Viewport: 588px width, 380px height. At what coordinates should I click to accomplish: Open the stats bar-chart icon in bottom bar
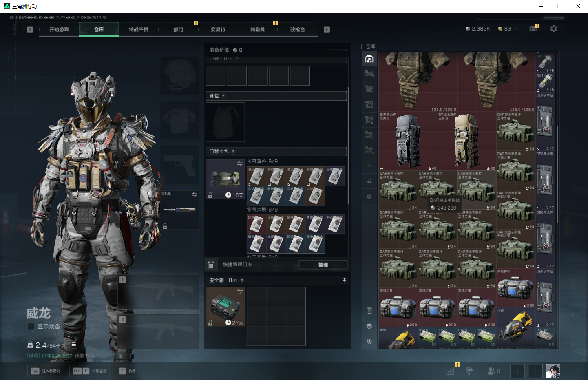coord(450,371)
